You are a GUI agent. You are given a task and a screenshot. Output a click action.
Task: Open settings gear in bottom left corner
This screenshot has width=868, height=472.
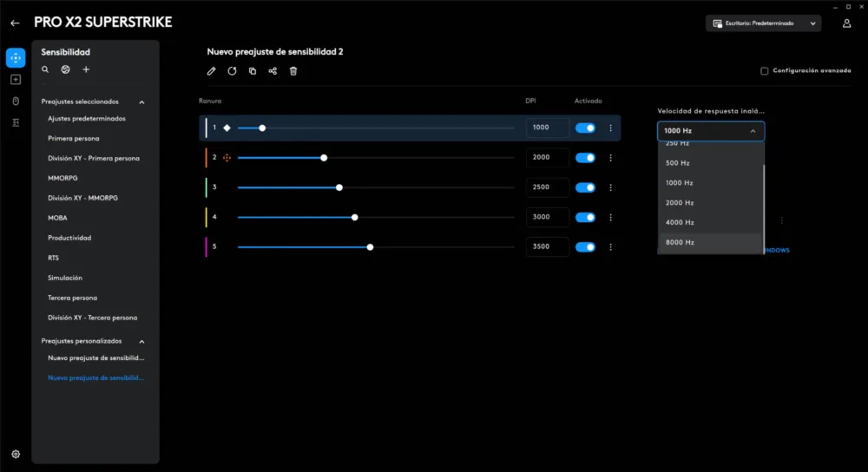16,454
